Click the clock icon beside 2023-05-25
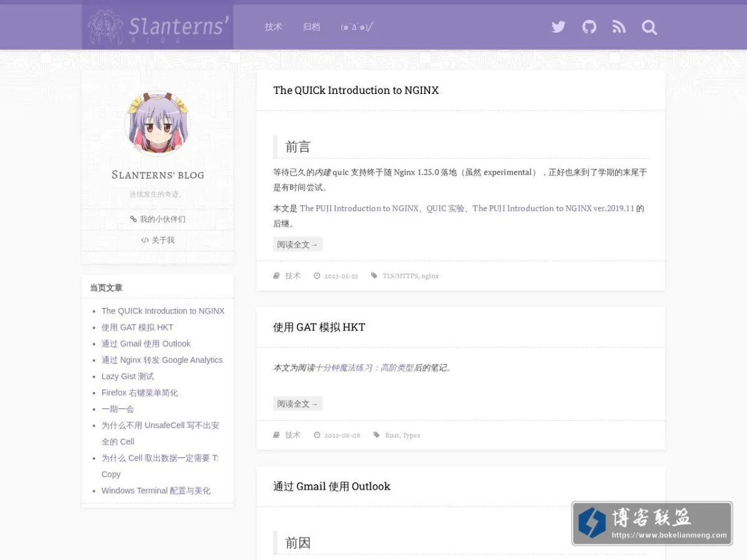Screen dimensions: 747x560 pos(317,276)
